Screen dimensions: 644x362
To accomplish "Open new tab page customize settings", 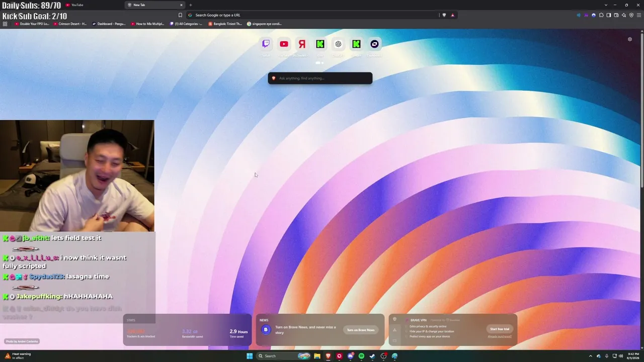I will tap(629, 39).
